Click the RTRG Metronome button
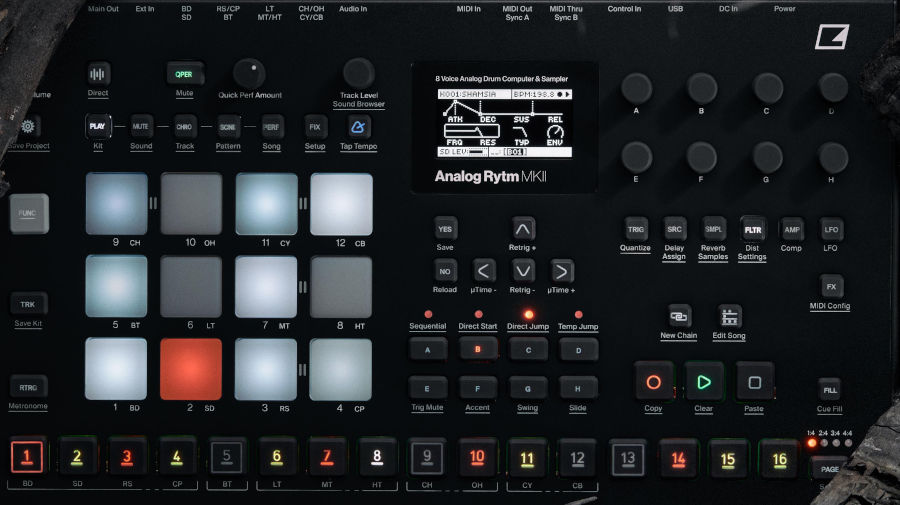900x505 pixels. [x=28, y=387]
